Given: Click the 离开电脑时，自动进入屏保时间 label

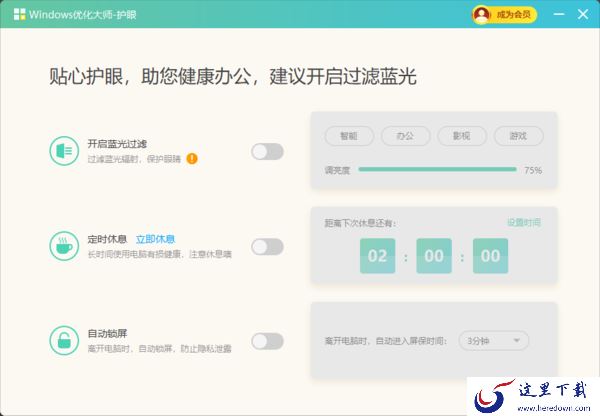Looking at the screenshot, I should tap(386, 341).
